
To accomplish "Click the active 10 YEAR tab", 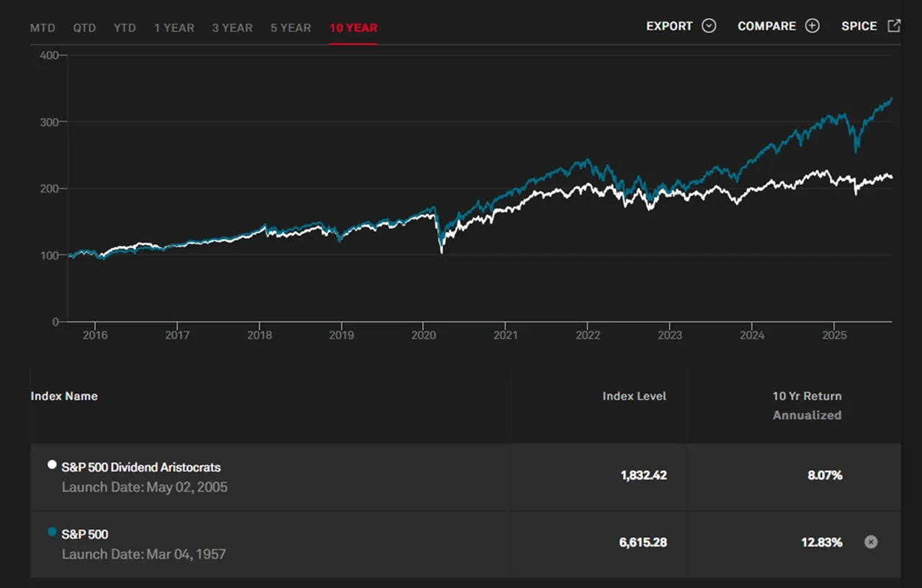I will click(x=353, y=28).
